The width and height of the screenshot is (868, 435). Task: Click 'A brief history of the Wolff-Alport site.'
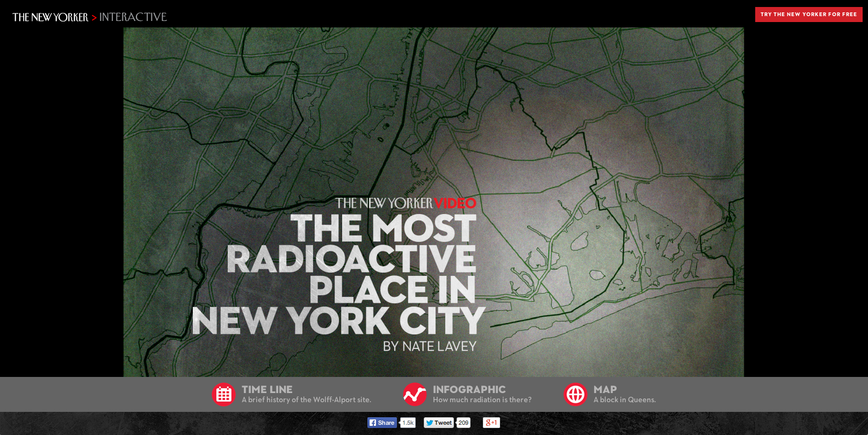point(306,400)
